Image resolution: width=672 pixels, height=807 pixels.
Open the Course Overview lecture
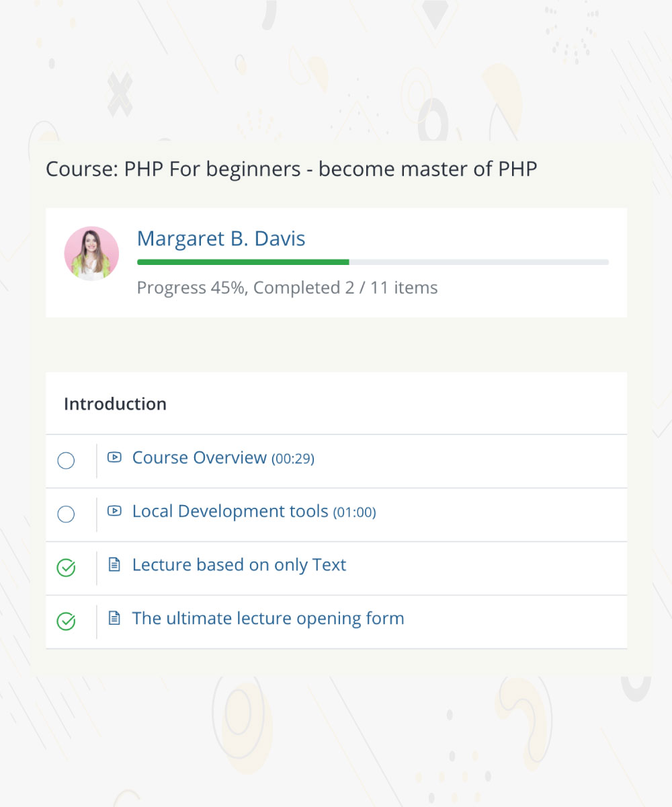(x=200, y=457)
